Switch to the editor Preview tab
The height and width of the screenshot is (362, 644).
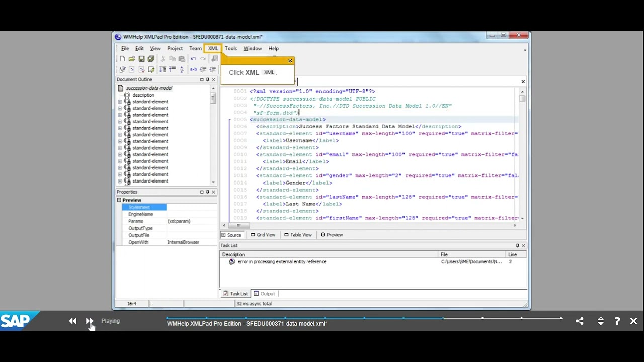click(332, 235)
